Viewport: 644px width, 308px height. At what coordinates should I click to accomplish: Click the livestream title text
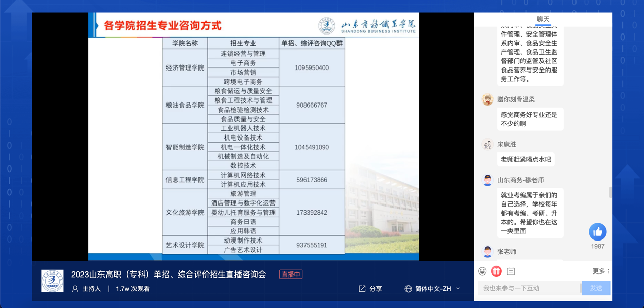click(x=168, y=275)
